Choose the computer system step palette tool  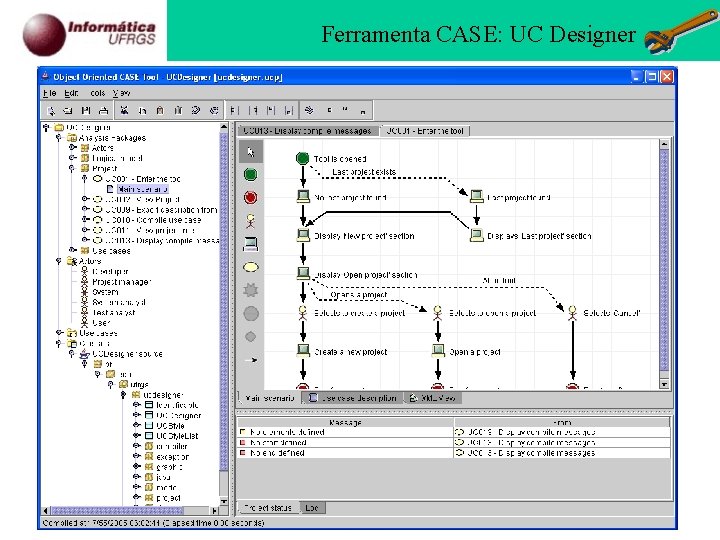click(x=251, y=244)
